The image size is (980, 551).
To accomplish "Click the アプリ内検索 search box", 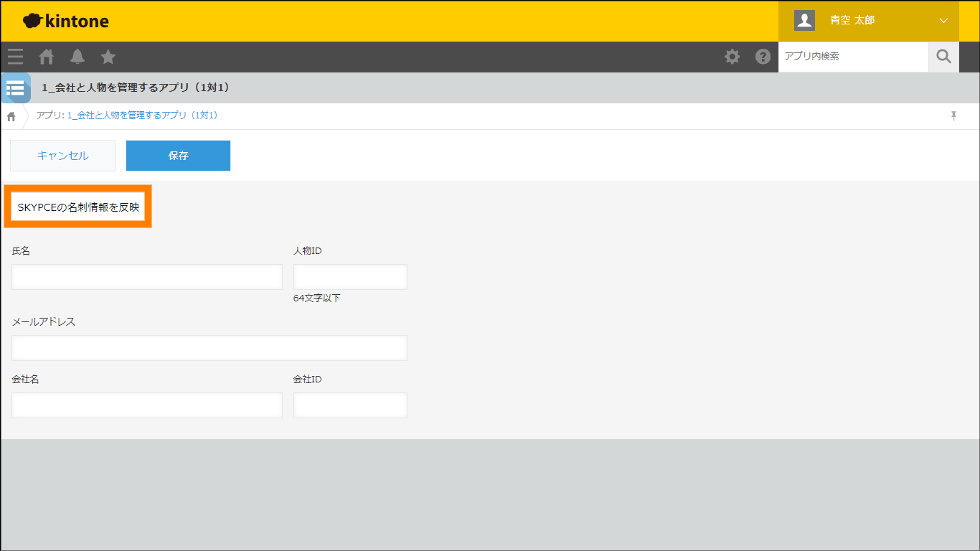I will [853, 57].
